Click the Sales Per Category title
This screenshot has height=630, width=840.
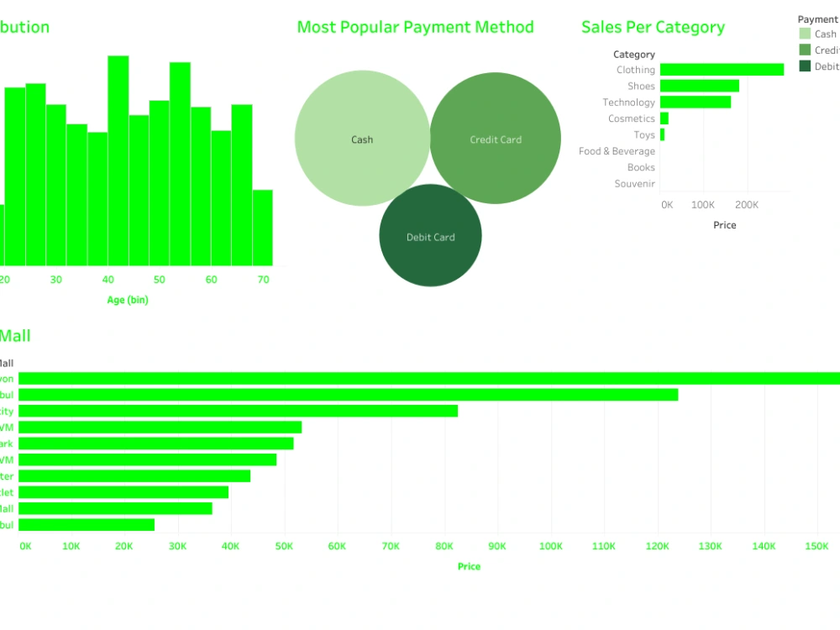653,27
